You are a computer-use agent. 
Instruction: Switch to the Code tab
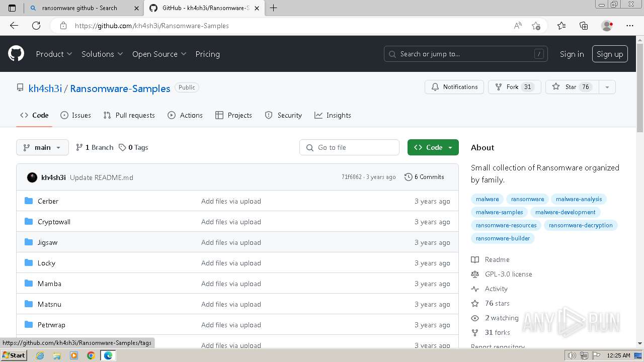point(34,115)
